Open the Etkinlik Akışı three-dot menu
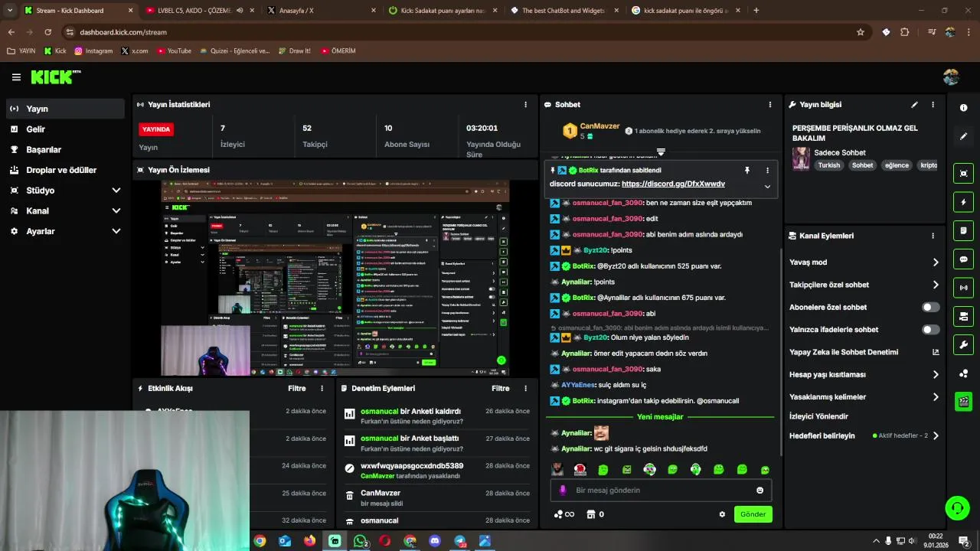This screenshot has width=980, height=551. [x=322, y=389]
